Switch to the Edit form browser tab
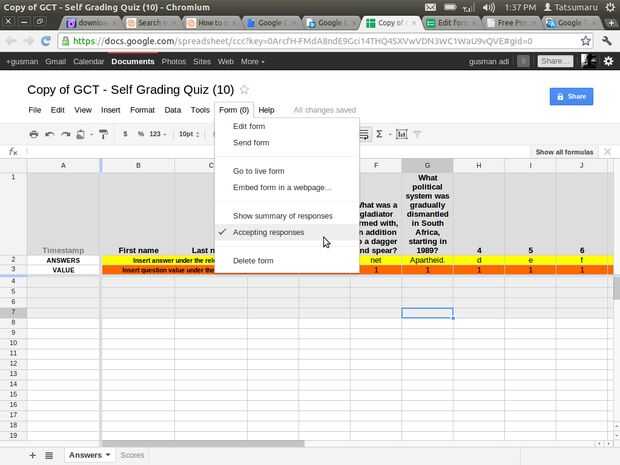Viewport: 620px width, 465px height. click(x=451, y=23)
